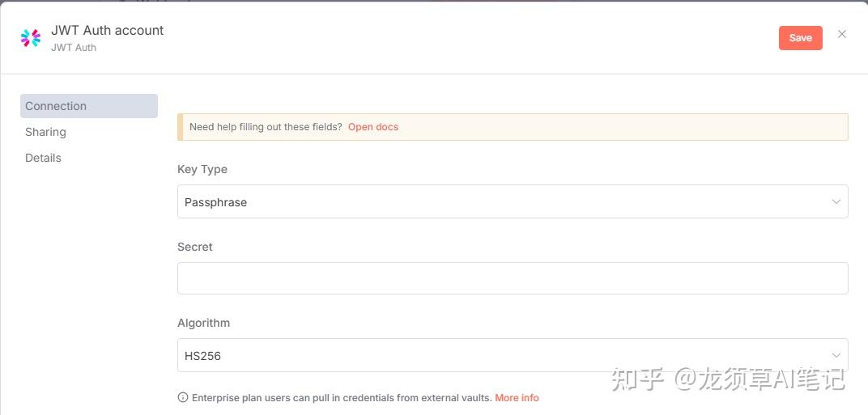Focus the Secret input field

[512, 278]
